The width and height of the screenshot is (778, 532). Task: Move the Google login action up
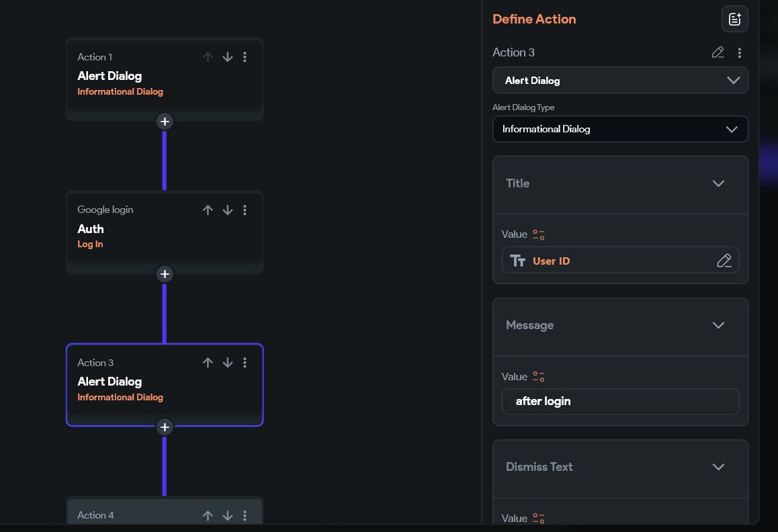click(x=208, y=210)
